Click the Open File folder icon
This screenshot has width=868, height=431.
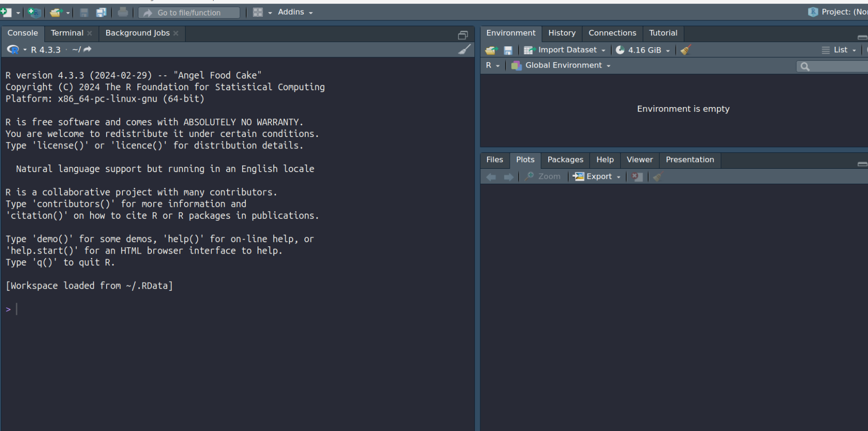[56, 13]
